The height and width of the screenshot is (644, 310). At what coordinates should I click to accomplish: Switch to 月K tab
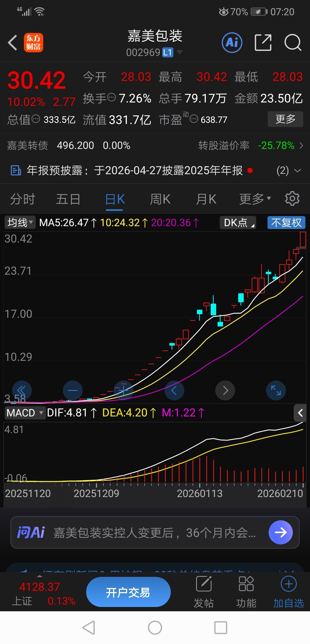[206, 199]
